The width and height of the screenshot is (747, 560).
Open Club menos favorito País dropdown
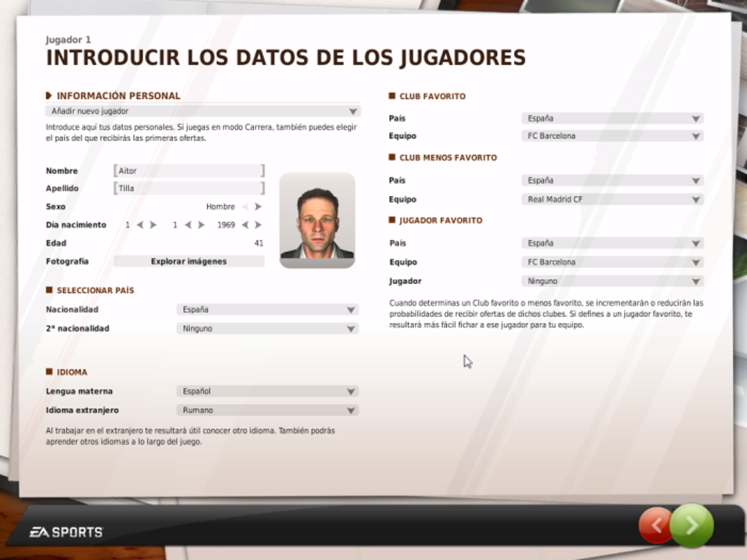612,181
